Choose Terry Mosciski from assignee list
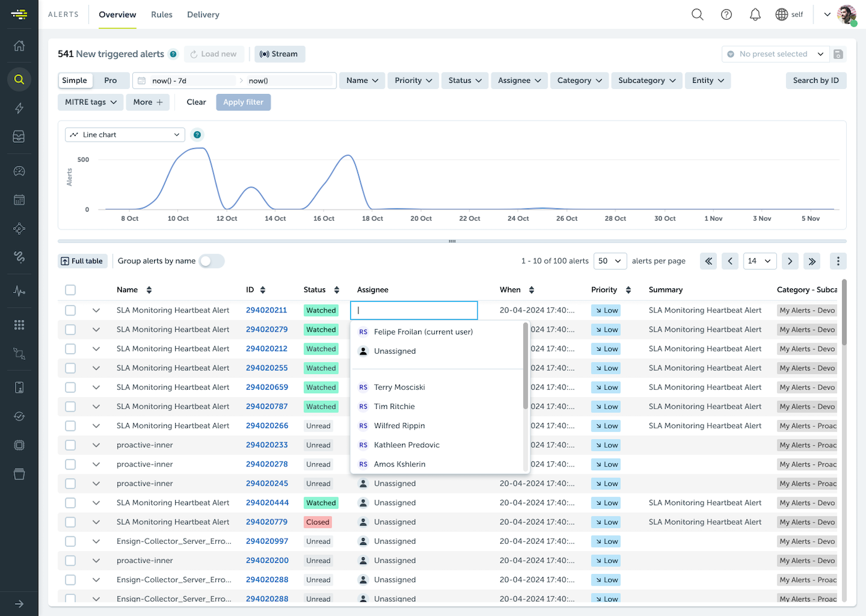Viewport: 866px width, 616px height. pyautogui.click(x=399, y=387)
